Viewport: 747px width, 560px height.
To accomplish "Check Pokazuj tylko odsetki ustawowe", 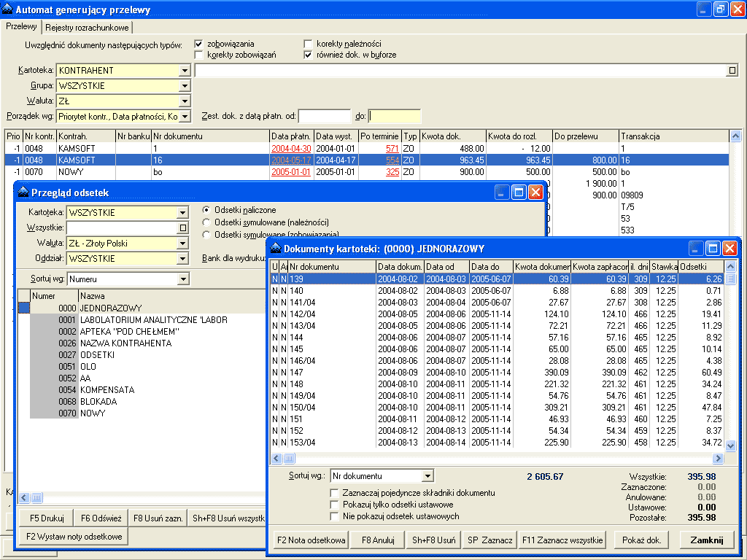I will (x=335, y=505).
